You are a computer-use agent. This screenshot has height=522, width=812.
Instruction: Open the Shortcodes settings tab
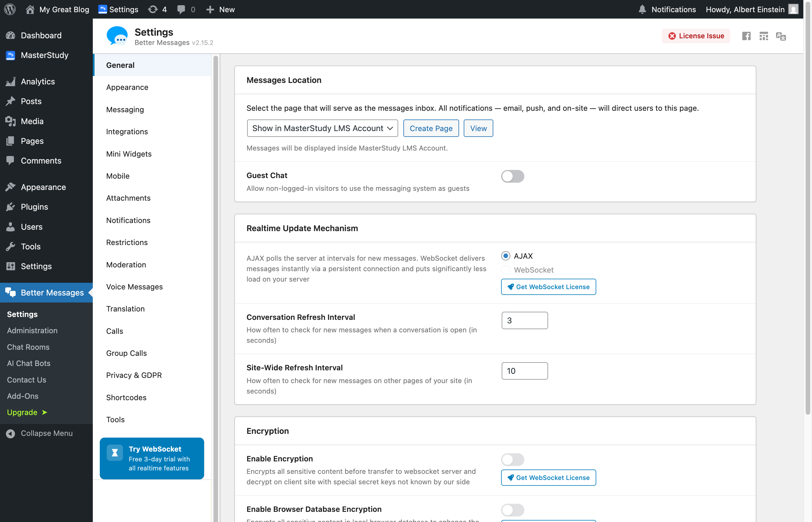[152, 398]
